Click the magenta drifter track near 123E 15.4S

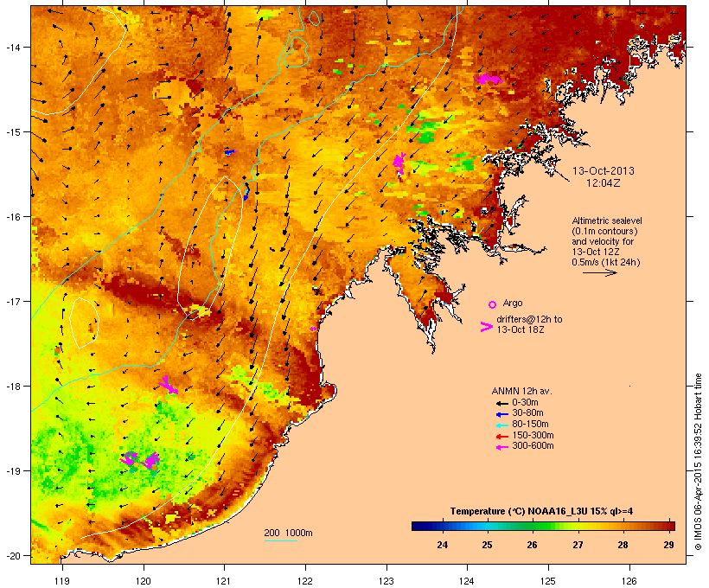click(399, 163)
